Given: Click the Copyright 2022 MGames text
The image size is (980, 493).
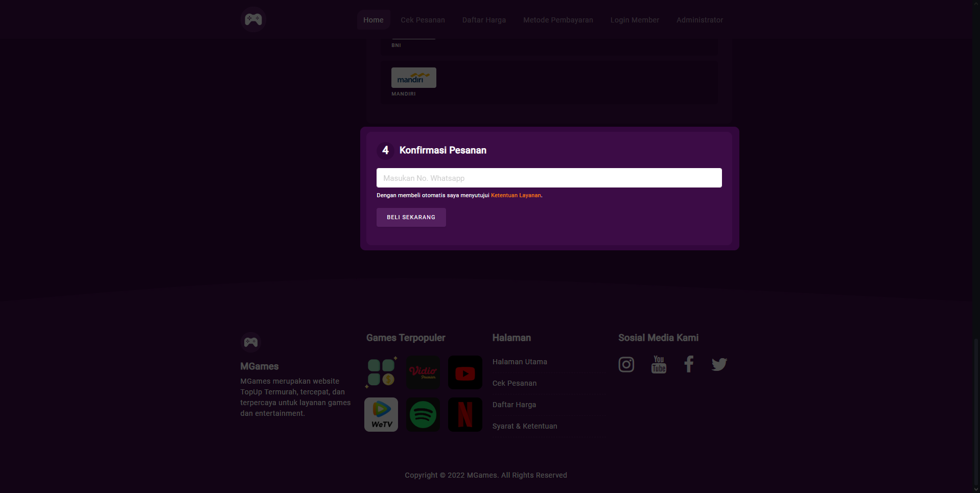Looking at the screenshot, I should click(x=486, y=475).
